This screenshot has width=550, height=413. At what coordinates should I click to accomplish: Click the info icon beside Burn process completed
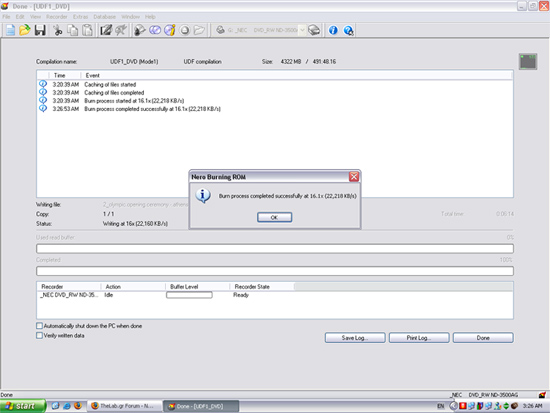[x=43, y=108]
